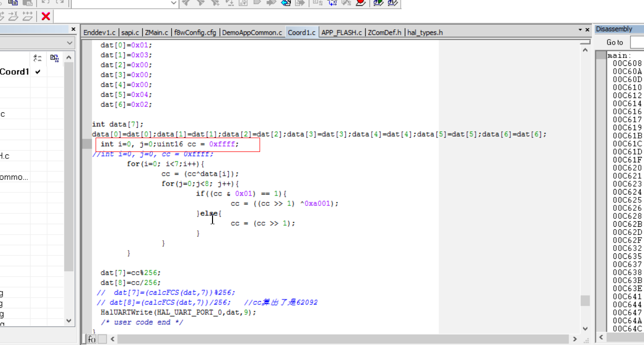Open the editor tab list dropdown arrow
Screen dimensions: 644x345
pyautogui.click(x=580, y=30)
